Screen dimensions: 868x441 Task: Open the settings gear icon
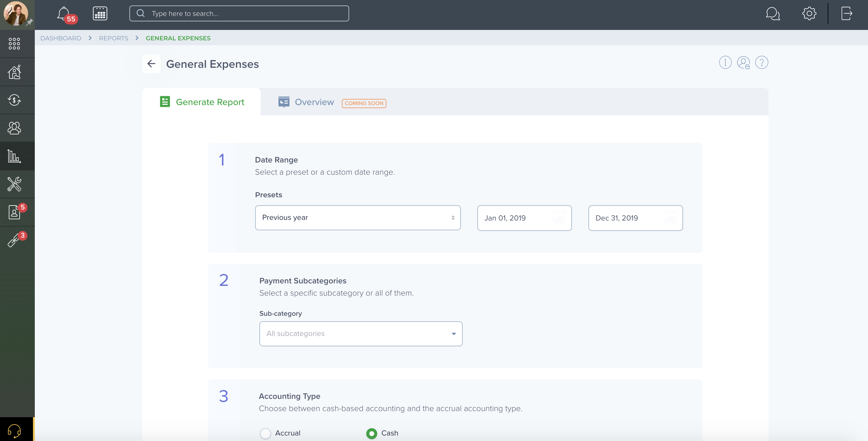pyautogui.click(x=809, y=13)
